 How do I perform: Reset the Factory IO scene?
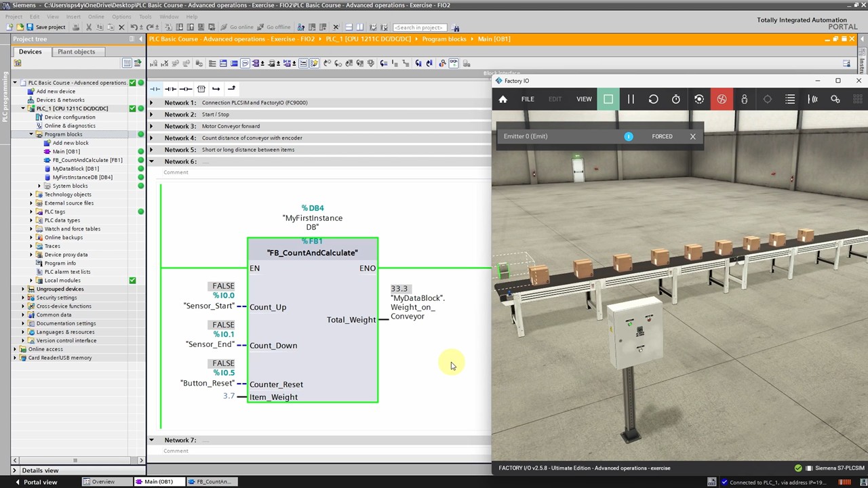click(x=653, y=100)
